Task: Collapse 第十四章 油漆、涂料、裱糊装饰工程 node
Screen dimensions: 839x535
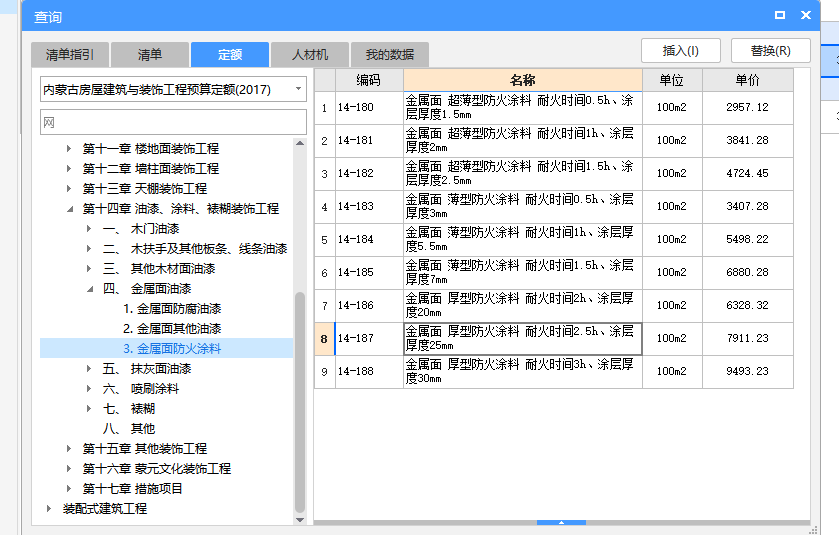Action: point(70,209)
